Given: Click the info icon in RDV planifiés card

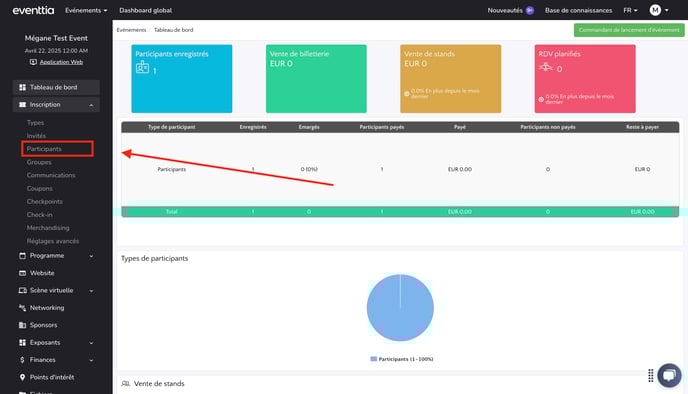Looking at the screenshot, I should [541, 99].
